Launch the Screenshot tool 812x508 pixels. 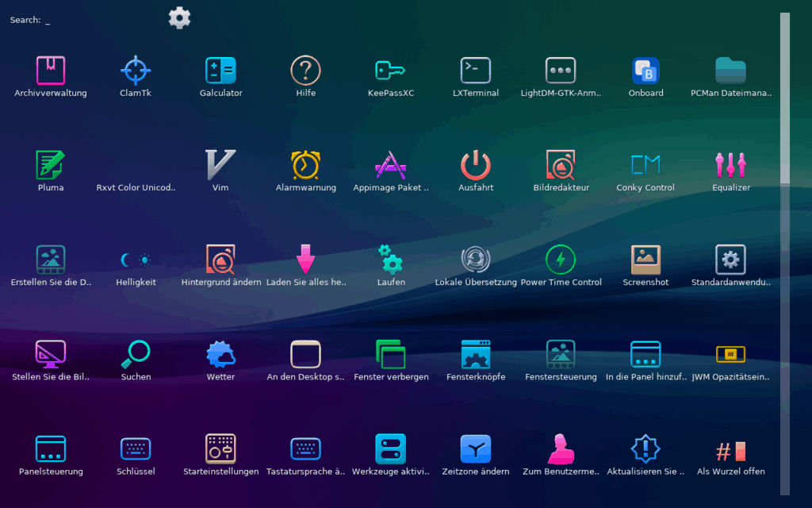coord(645,260)
